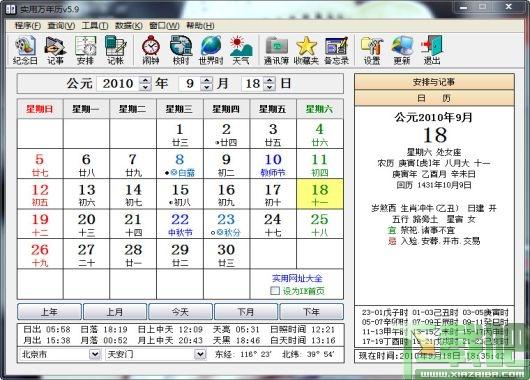Expand the 北京市 city dropdown
The width and height of the screenshot is (530, 380).
[x=95, y=354]
